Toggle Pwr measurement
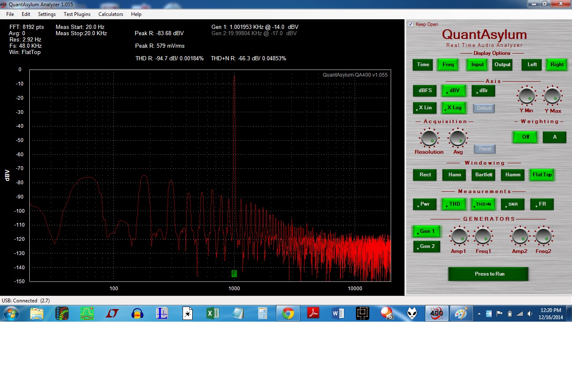572x392 pixels. coord(425,204)
